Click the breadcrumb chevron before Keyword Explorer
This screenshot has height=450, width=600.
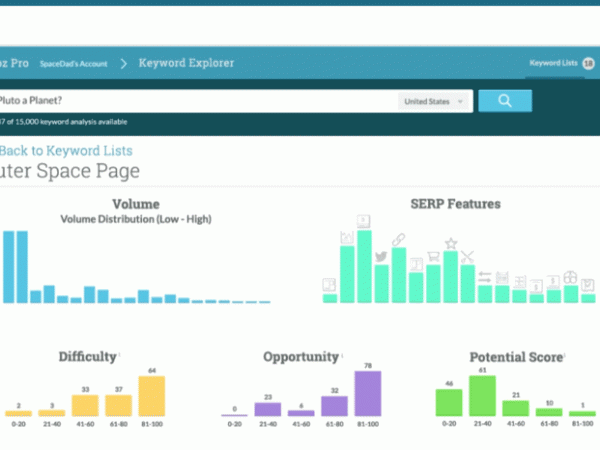pos(123,64)
